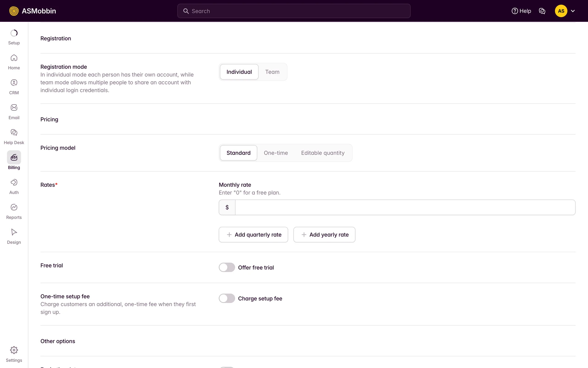Open the Setup sidebar icon
Viewport: 588px width, 368px height.
coord(14,33)
